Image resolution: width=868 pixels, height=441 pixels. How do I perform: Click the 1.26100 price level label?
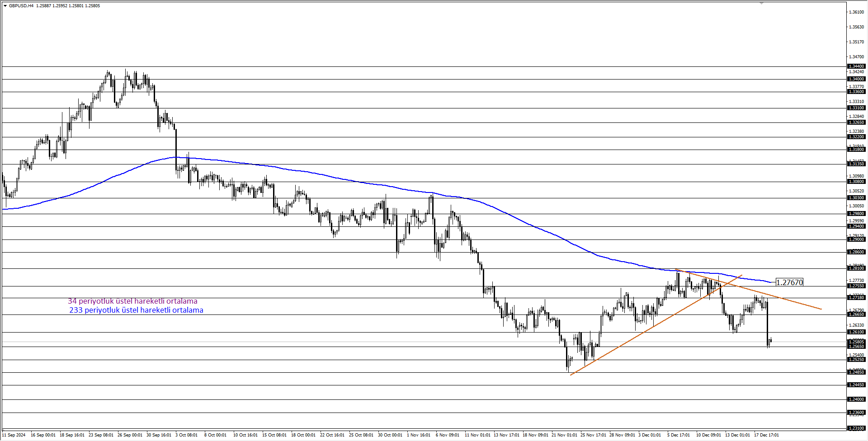pos(856,332)
